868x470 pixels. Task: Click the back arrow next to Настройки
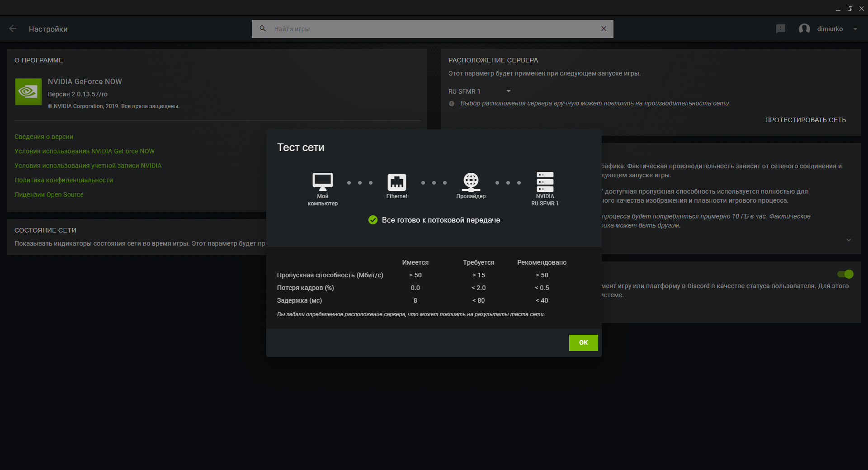(13, 28)
